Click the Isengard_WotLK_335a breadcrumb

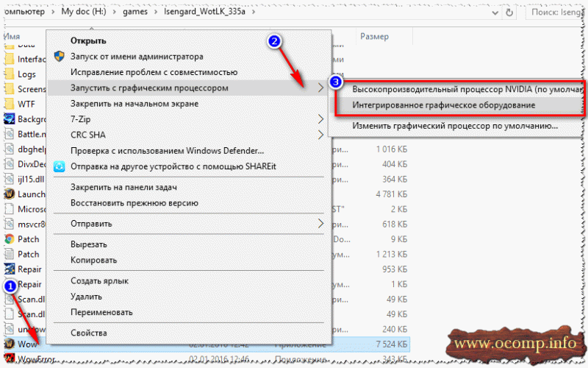tap(204, 12)
